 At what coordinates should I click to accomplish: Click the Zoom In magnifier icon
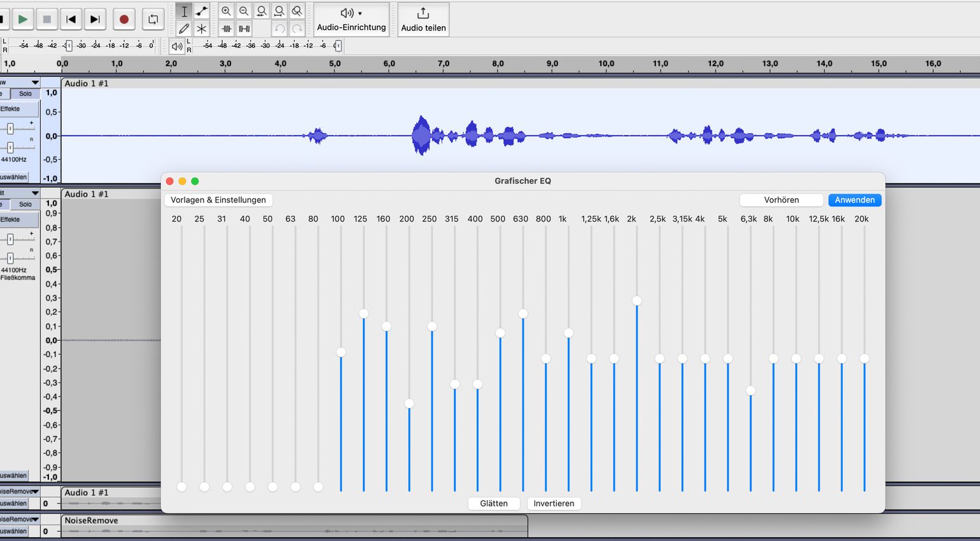click(x=226, y=11)
